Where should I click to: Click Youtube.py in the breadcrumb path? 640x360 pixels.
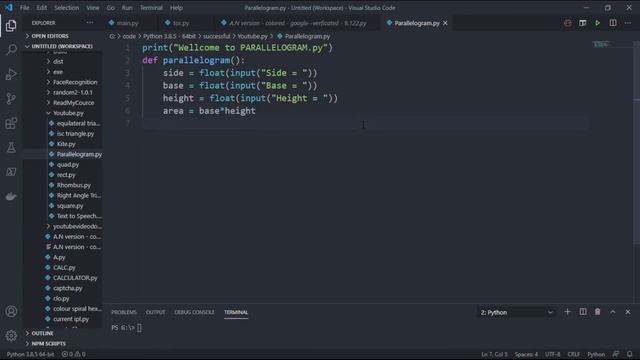coord(253,36)
